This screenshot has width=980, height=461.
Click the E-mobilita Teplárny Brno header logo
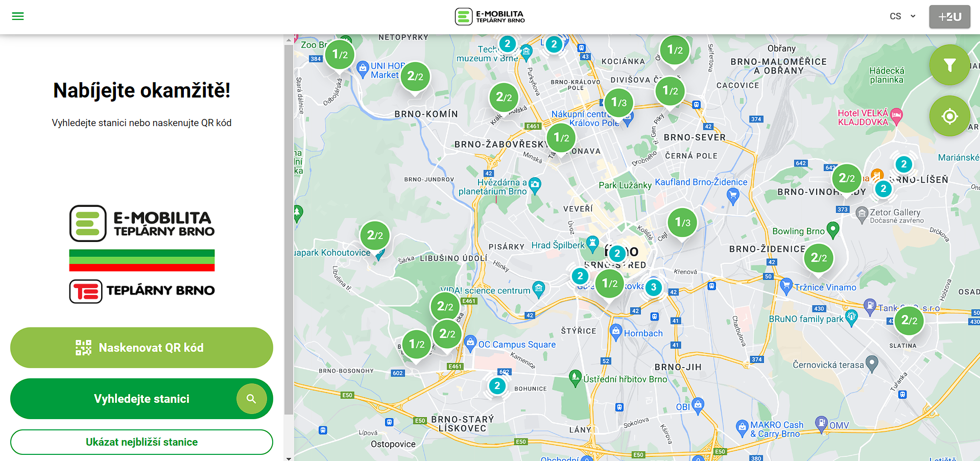point(490,17)
